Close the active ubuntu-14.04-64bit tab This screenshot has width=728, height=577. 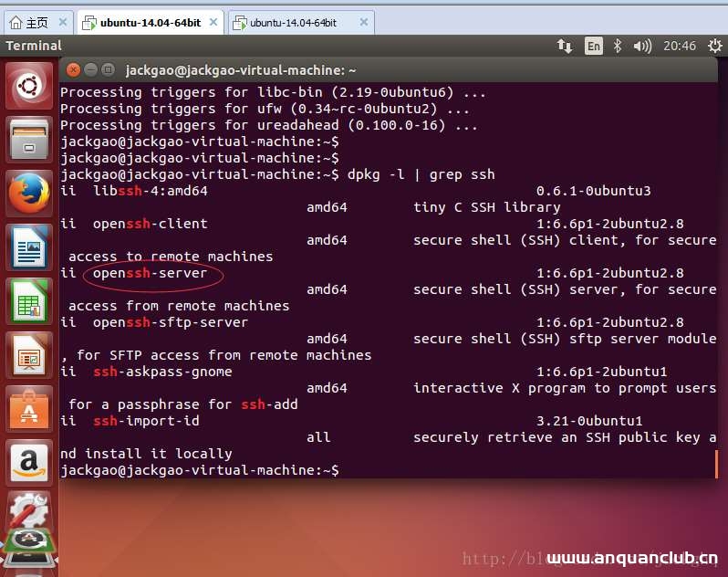pos(213,22)
